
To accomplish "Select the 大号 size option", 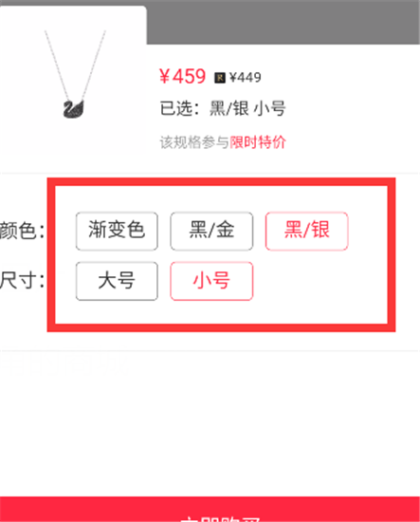I will (x=117, y=281).
